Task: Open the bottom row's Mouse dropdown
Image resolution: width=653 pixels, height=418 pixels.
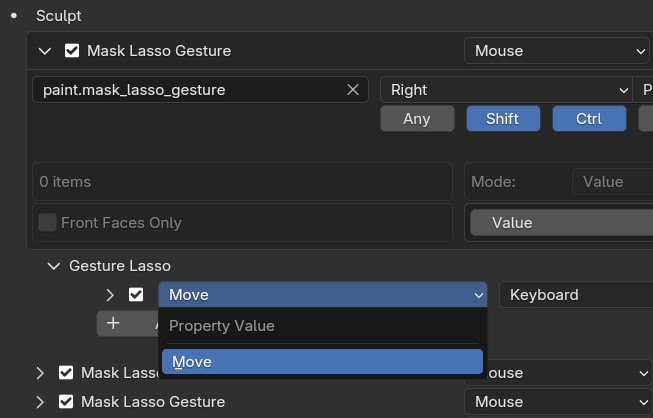Action: coord(557,402)
